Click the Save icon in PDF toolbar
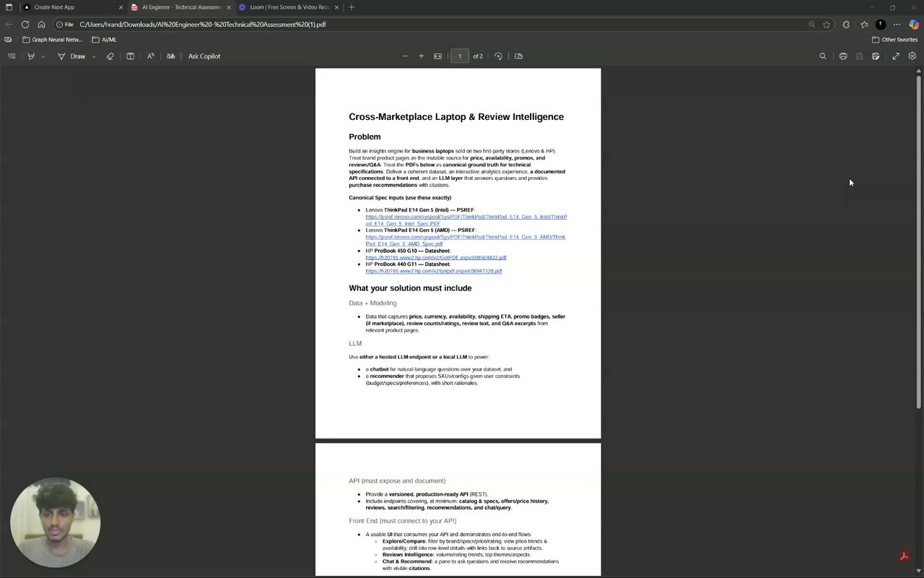Screen dimensions: 924x578 click(x=859, y=56)
